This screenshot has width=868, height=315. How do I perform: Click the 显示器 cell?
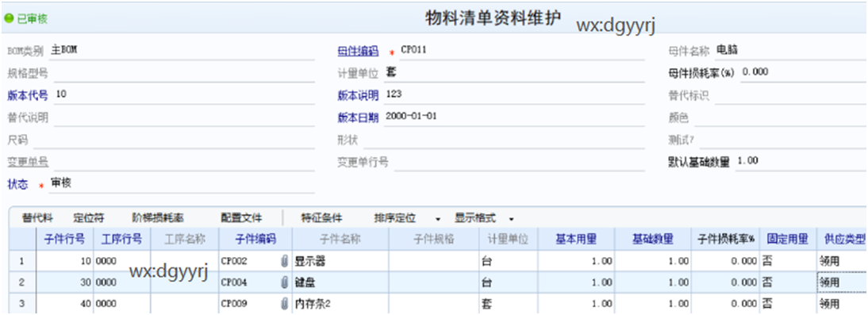pos(340,261)
